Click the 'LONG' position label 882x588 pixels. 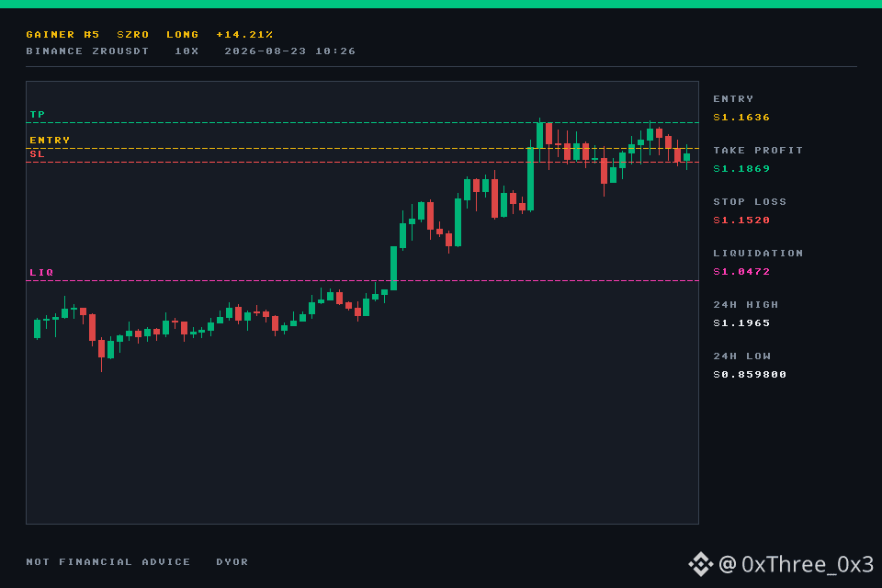click(x=182, y=34)
